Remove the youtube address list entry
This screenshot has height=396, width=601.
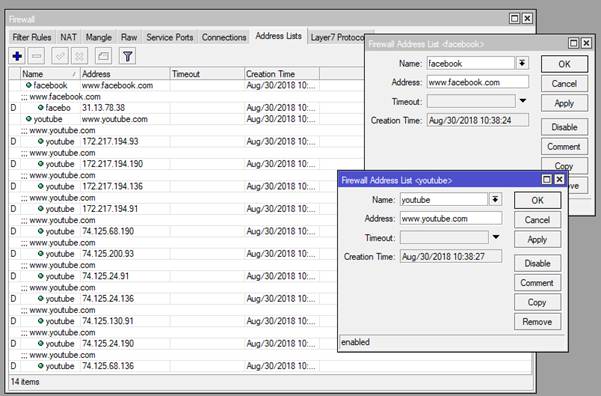pyautogui.click(x=537, y=322)
